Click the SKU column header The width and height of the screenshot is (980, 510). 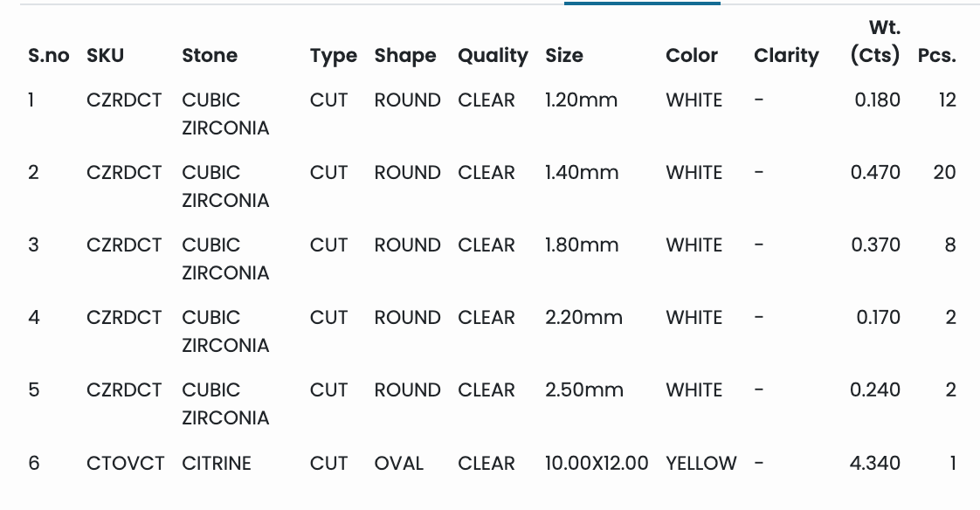[x=106, y=56]
